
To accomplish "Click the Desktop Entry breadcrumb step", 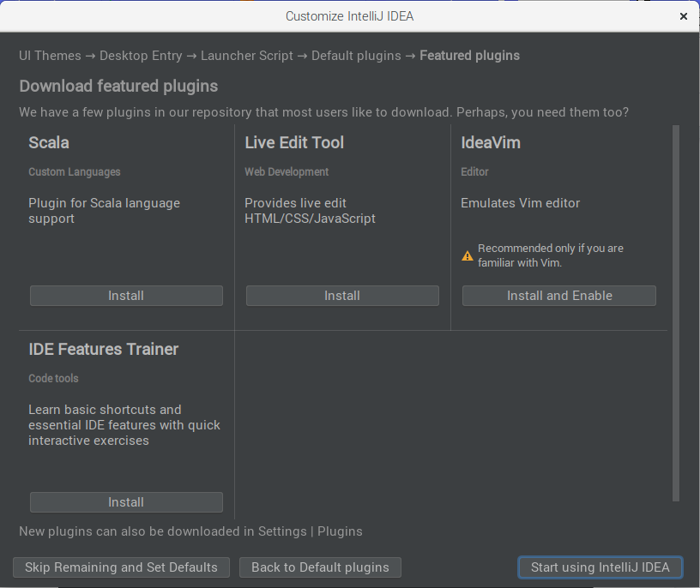I will (141, 56).
